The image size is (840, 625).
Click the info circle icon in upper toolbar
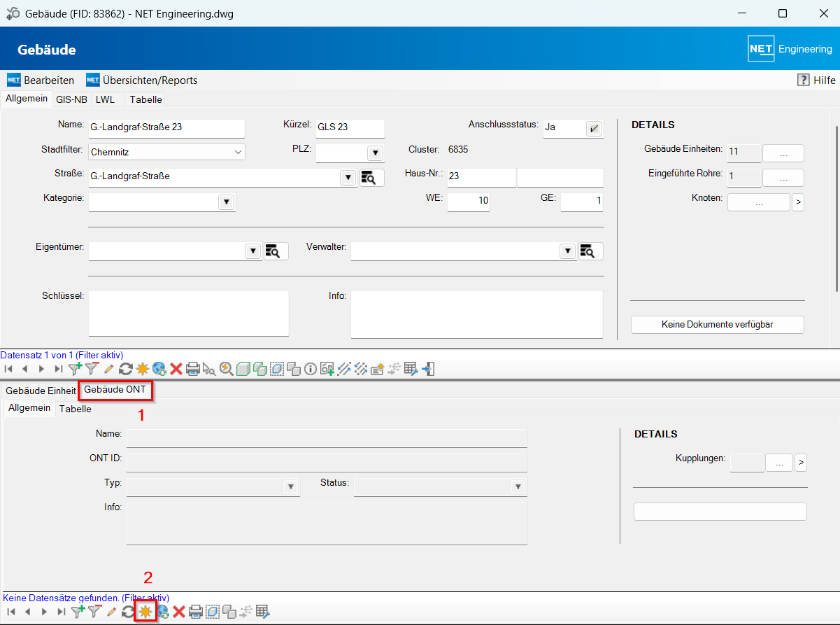coord(311,369)
